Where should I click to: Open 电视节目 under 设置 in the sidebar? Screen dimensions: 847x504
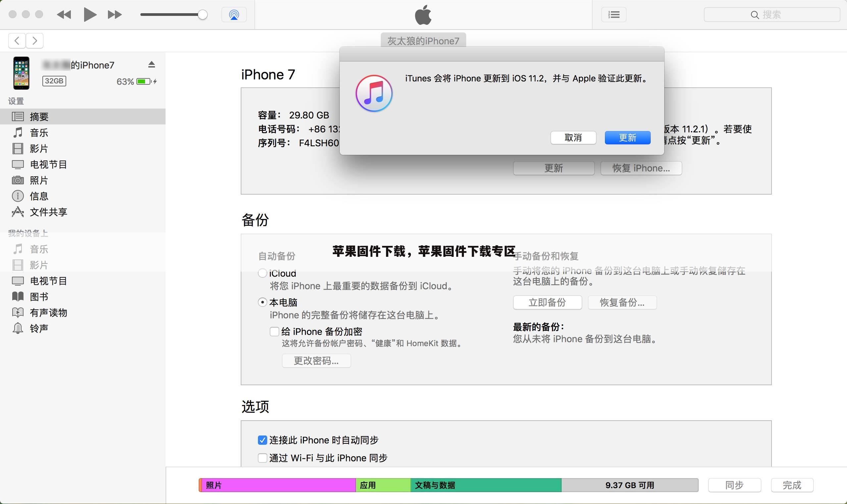point(82,164)
